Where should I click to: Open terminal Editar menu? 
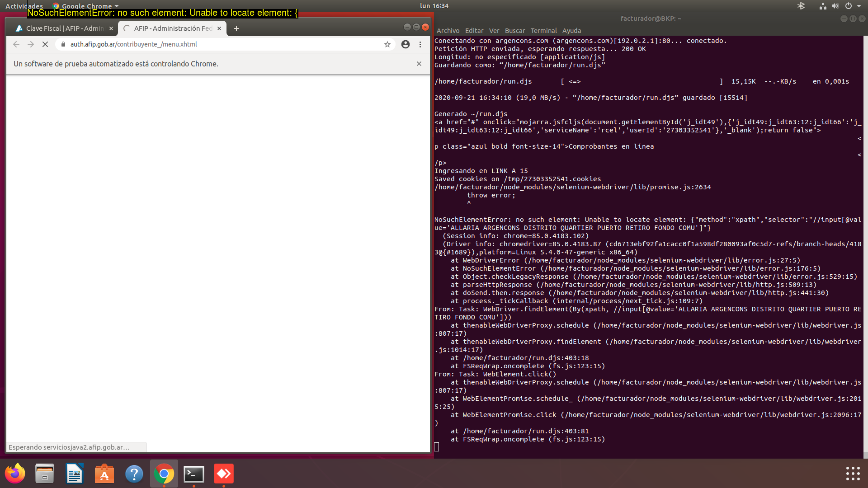[474, 31]
